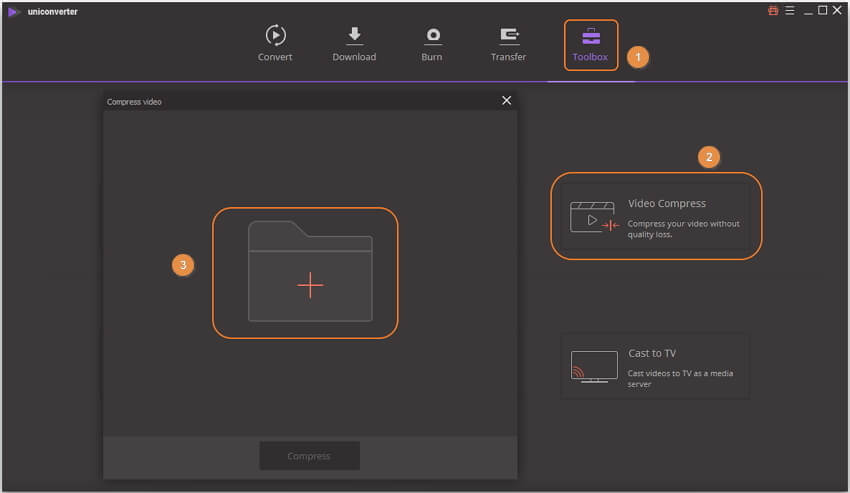Viewport: 850px width, 493px height.
Task: Switch to the Convert tab label
Action: click(x=275, y=57)
